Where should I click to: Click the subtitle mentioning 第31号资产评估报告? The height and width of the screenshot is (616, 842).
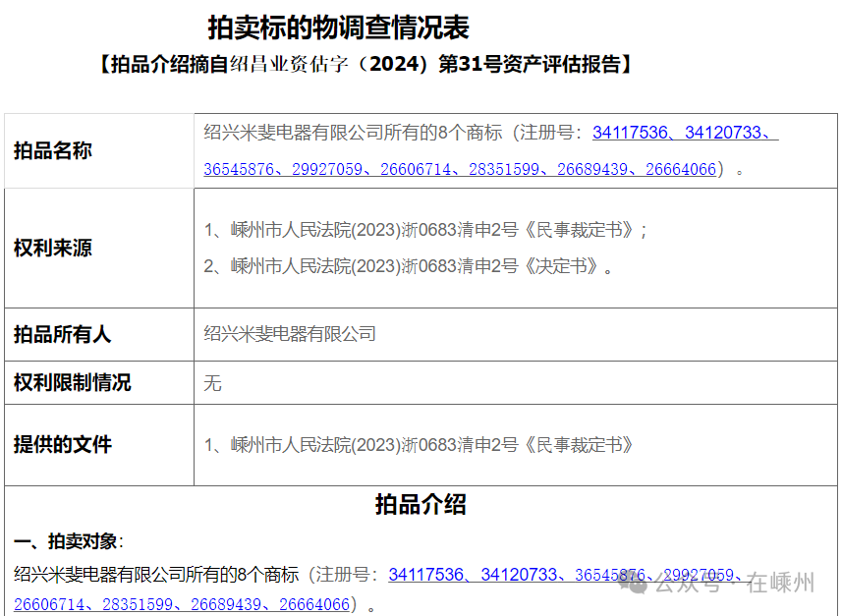coord(366,64)
